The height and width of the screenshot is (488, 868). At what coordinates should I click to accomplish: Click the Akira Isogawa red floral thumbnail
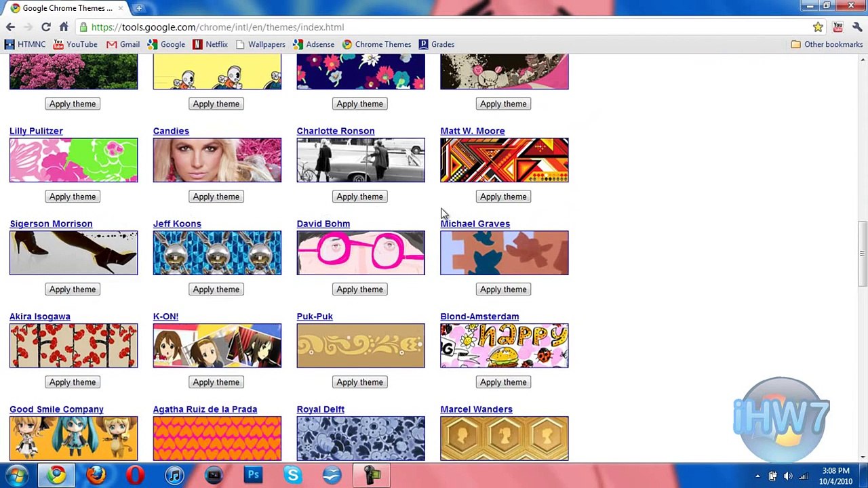(x=73, y=346)
